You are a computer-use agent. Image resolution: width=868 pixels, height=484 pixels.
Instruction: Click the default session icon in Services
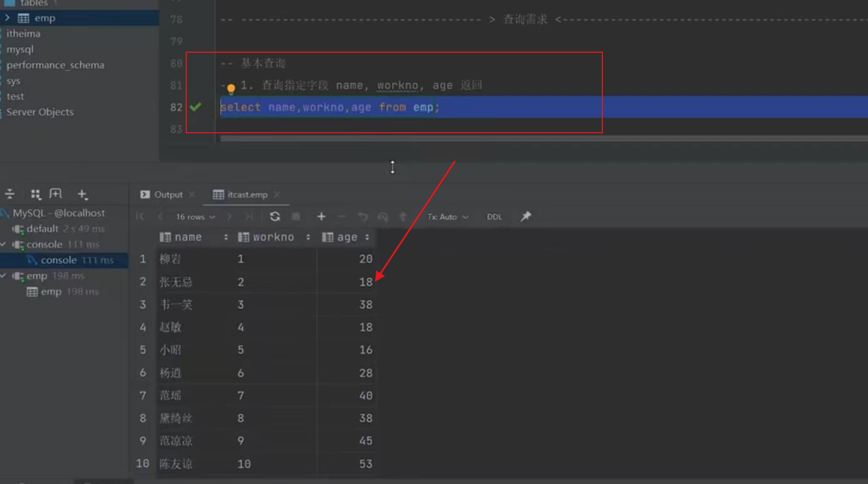click(18, 229)
